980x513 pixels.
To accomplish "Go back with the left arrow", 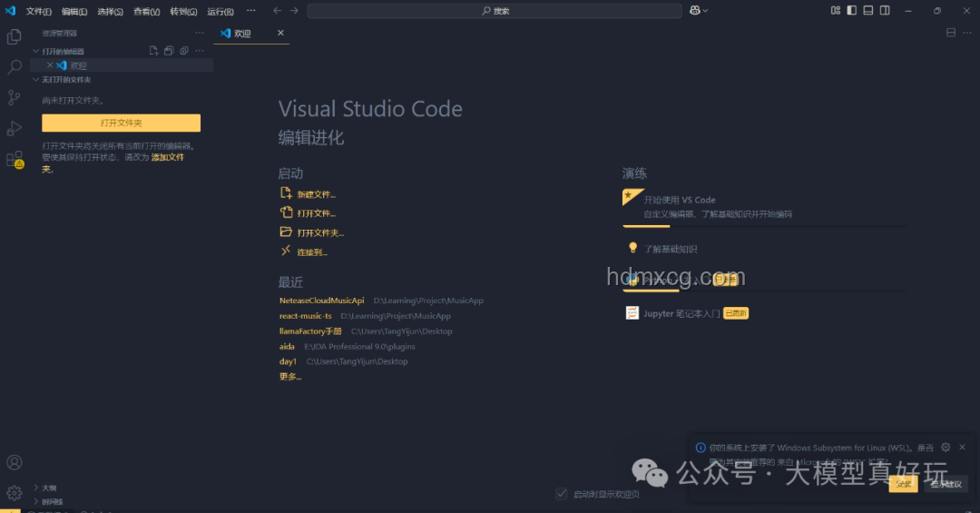I will click(x=277, y=11).
